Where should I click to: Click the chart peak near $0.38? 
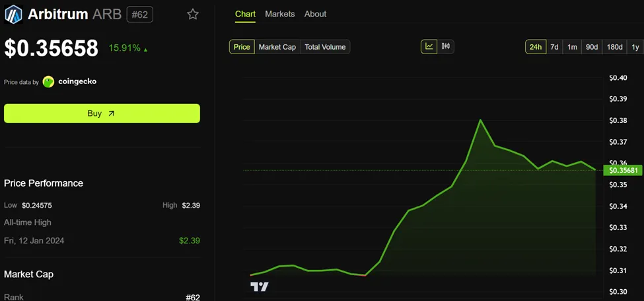(x=480, y=120)
